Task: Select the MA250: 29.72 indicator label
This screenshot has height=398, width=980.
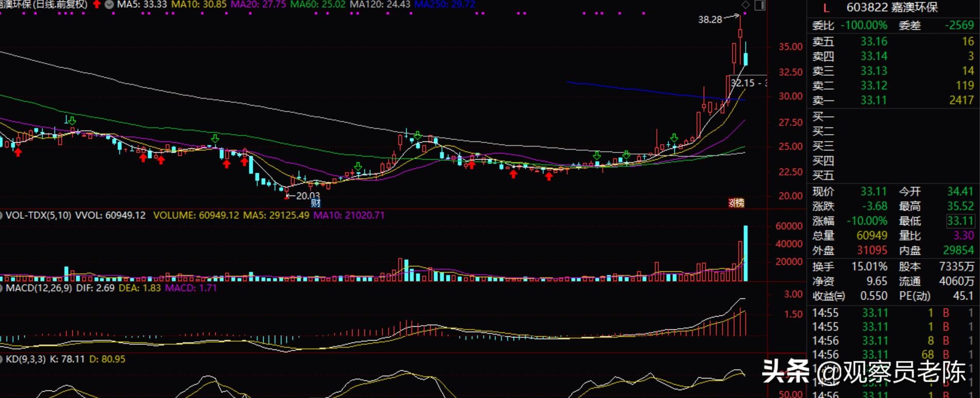Action: [x=445, y=5]
